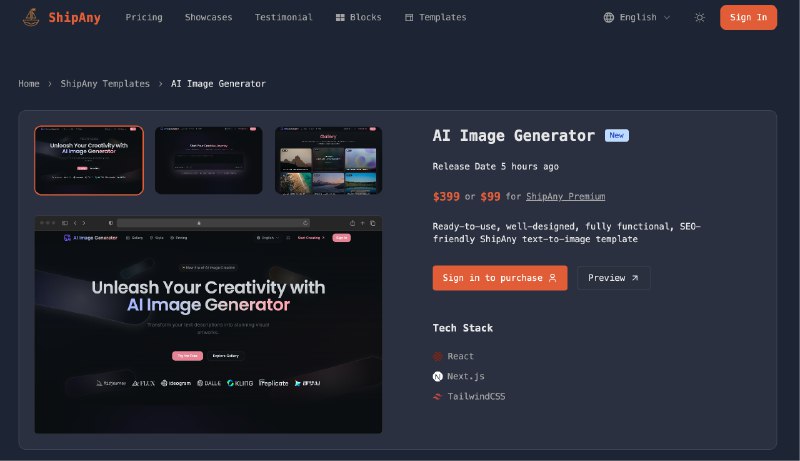Select the third Gallery thumbnail
Viewport: 800px width, 461px height.
[329, 160]
